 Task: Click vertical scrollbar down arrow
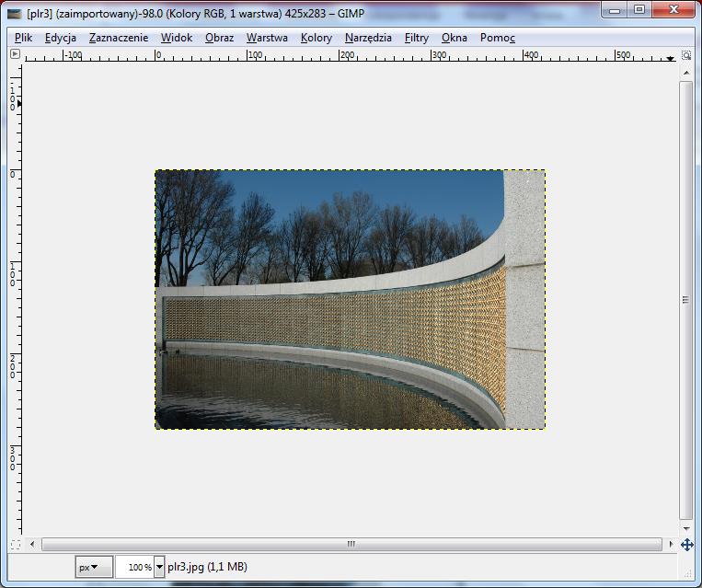pos(685,529)
